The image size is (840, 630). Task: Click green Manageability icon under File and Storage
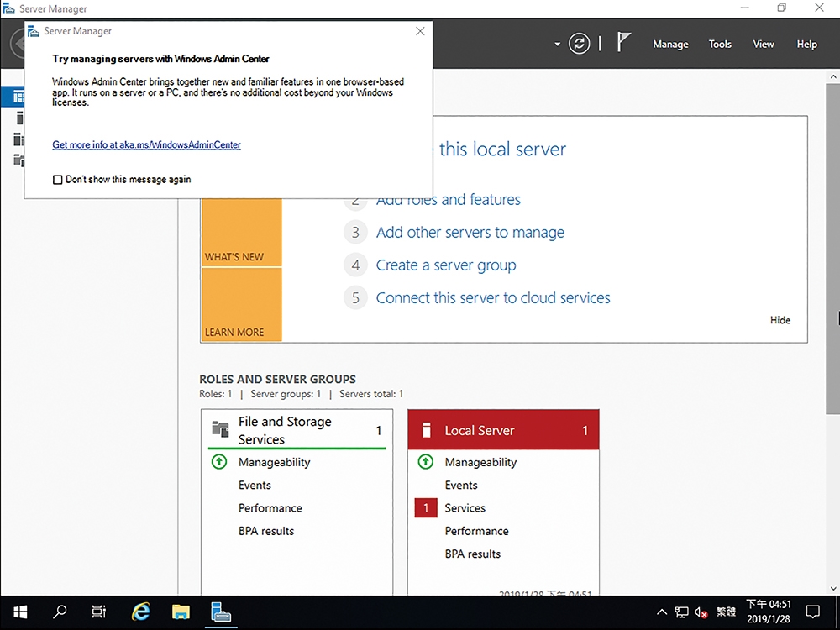(x=219, y=461)
